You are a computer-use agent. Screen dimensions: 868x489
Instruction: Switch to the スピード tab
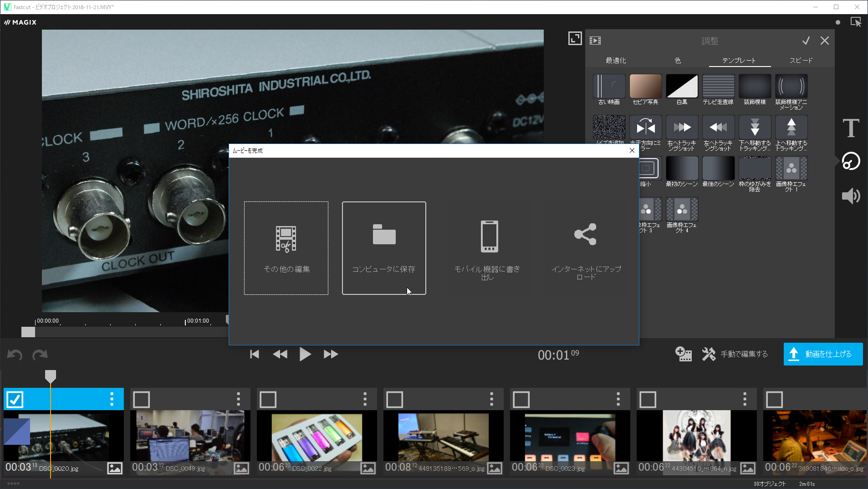801,60
